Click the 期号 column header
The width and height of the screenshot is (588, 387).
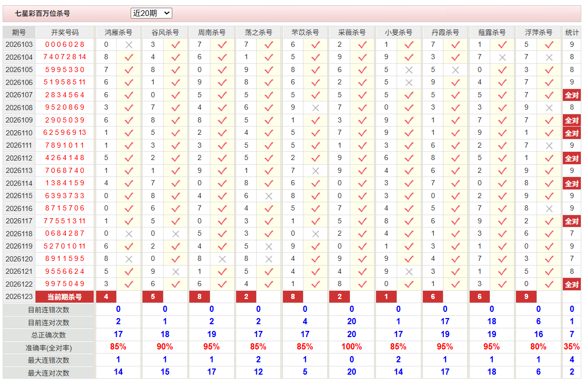(19, 32)
